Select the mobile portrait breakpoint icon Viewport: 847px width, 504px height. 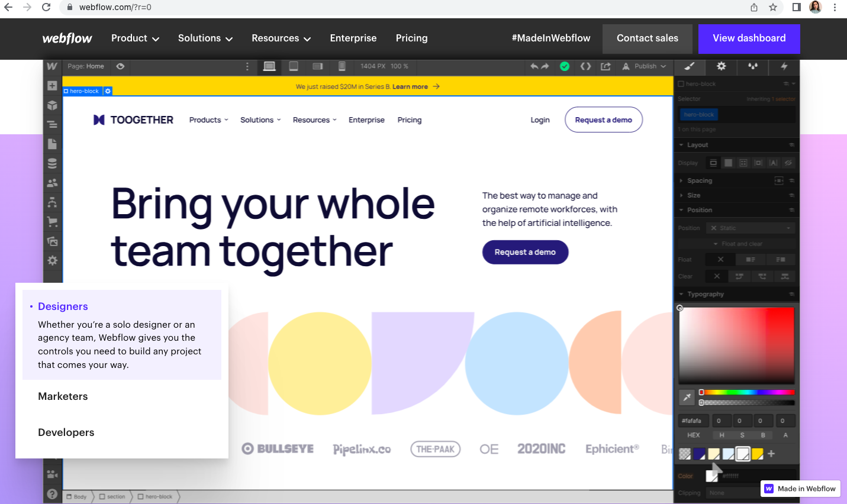[x=342, y=66]
